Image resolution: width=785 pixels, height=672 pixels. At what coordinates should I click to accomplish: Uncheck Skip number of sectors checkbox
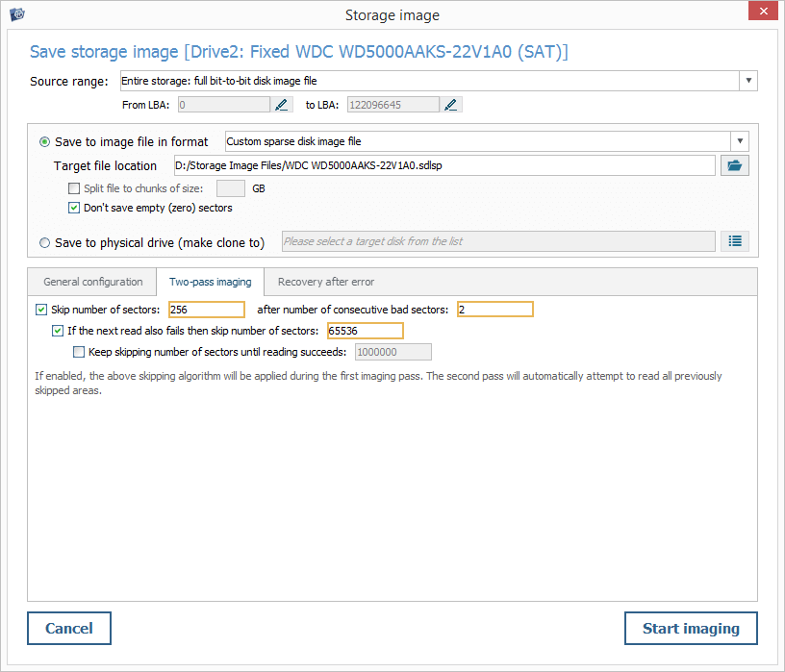pyautogui.click(x=40, y=310)
